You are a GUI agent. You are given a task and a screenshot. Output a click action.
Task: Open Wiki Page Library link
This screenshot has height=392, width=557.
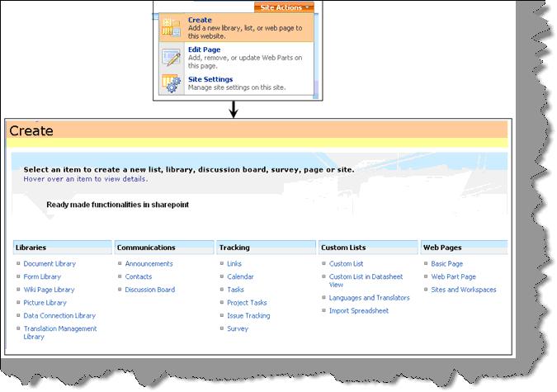click(49, 290)
